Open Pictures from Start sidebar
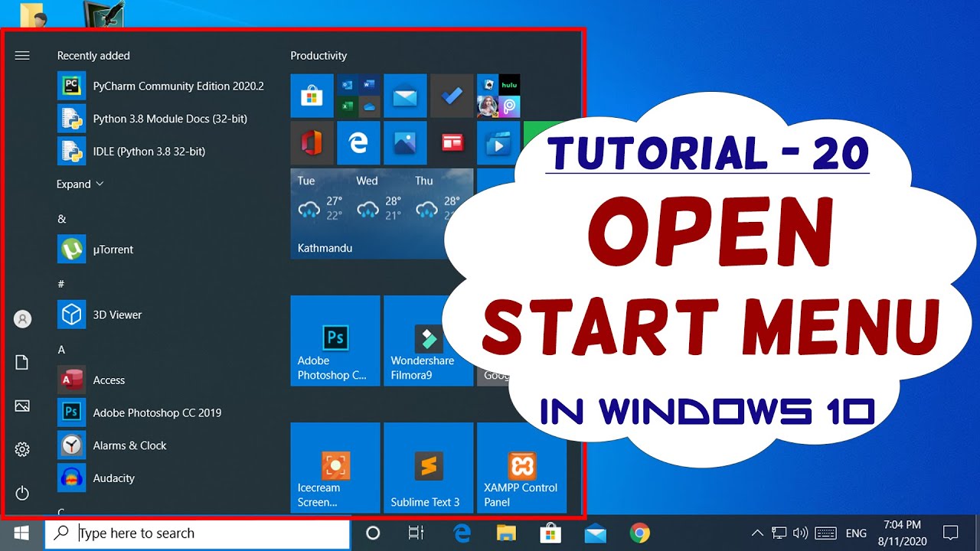The height and width of the screenshot is (551, 980). [22, 406]
